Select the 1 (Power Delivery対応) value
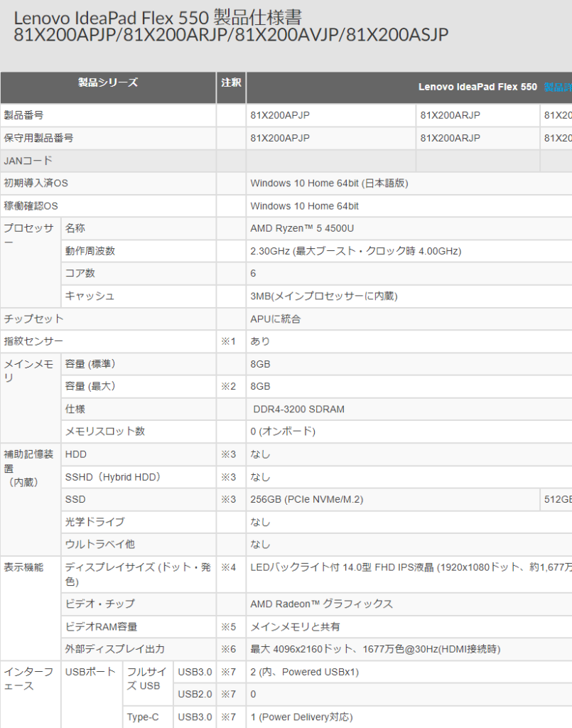The height and width of the screenshot is (728, 572). (x=301, y=717)
